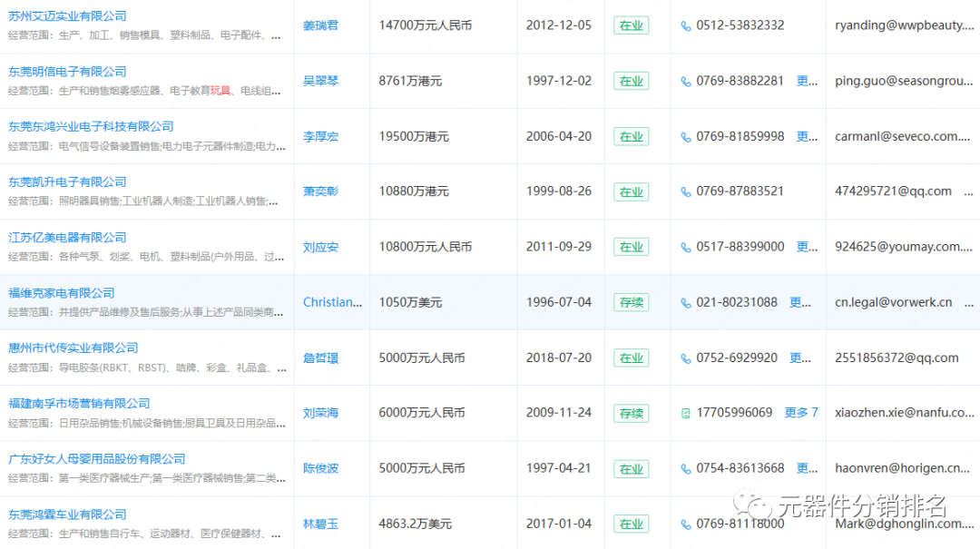This screenshot has height=549, width=980.
Task: Open legal representative Christian...
Action: coord(332,302)
